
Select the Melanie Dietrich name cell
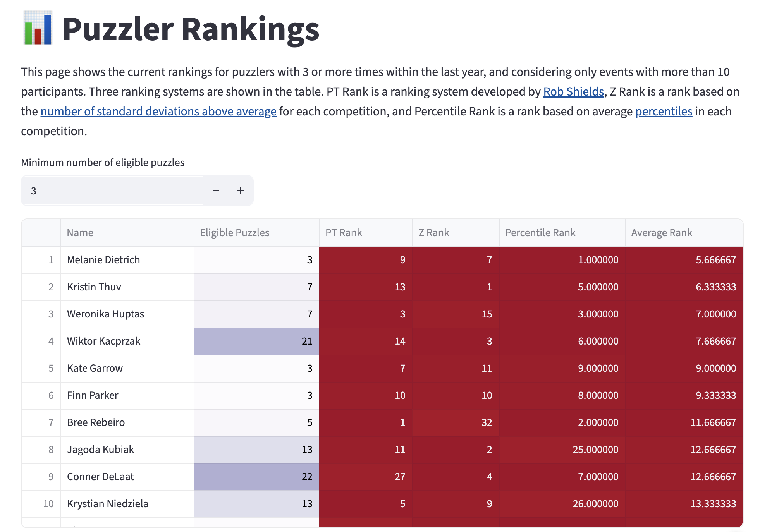(127, 260)
